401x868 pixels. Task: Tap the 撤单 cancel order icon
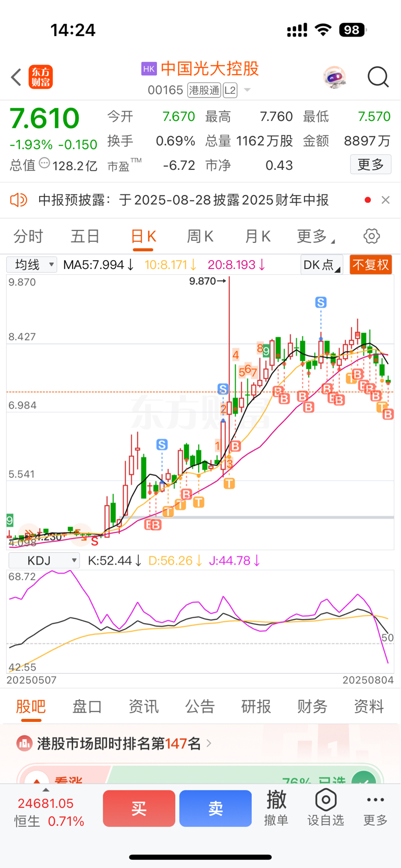[x=276, y=808]
